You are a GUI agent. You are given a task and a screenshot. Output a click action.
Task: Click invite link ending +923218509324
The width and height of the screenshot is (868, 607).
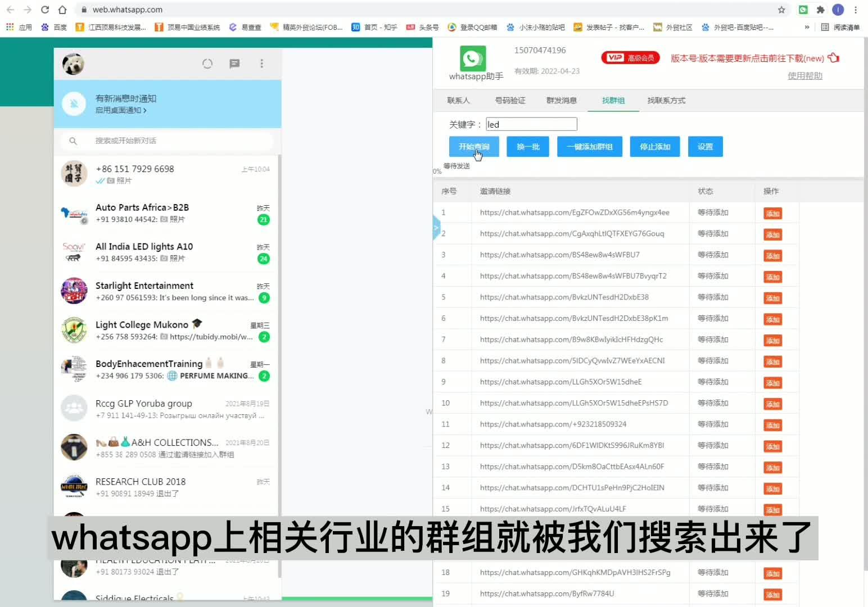pos(553,424)
